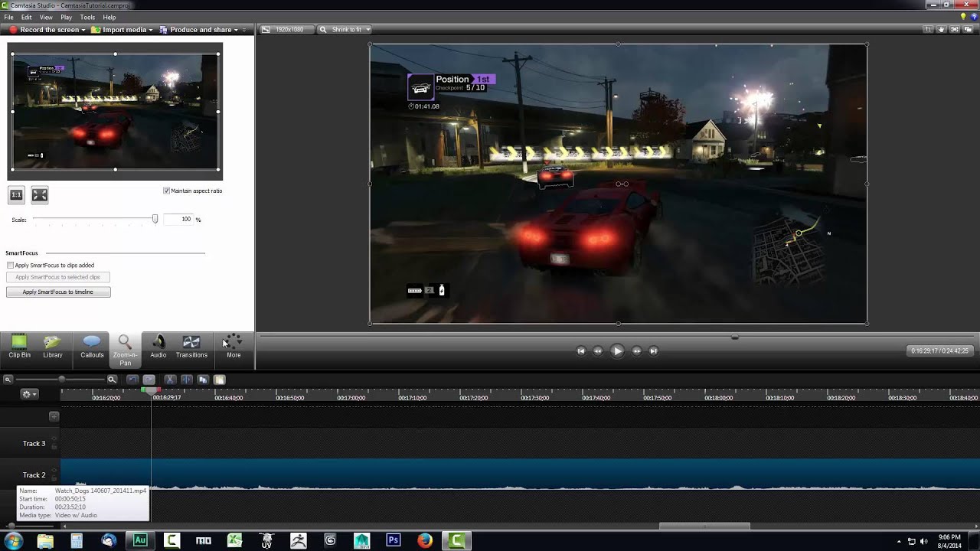Open the Help menu

[109, 17]
